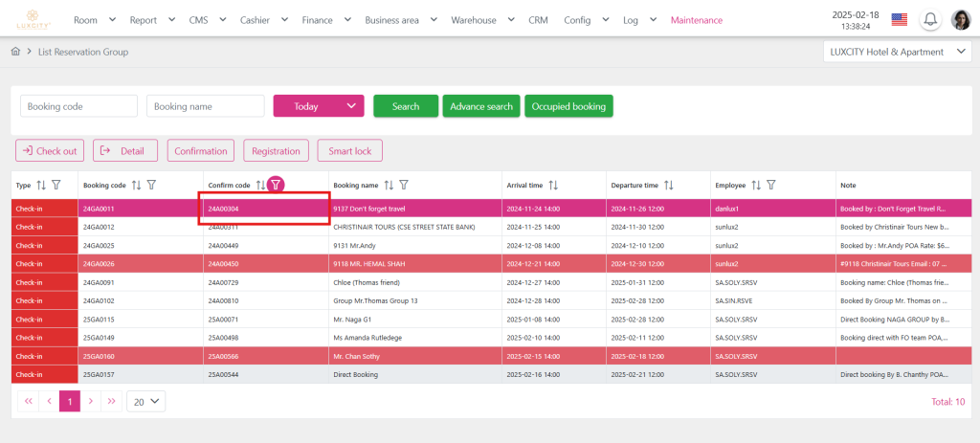Image resolution: width=980 pixels, height=443 pixels.
Task: Change page size from 20 dropdown
Action: 145,402
